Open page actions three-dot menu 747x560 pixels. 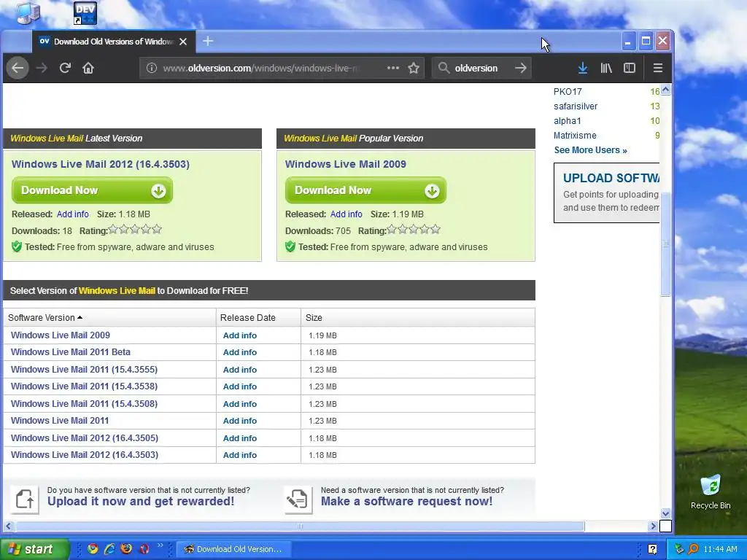pyautogui.click(x=393, y=68)
